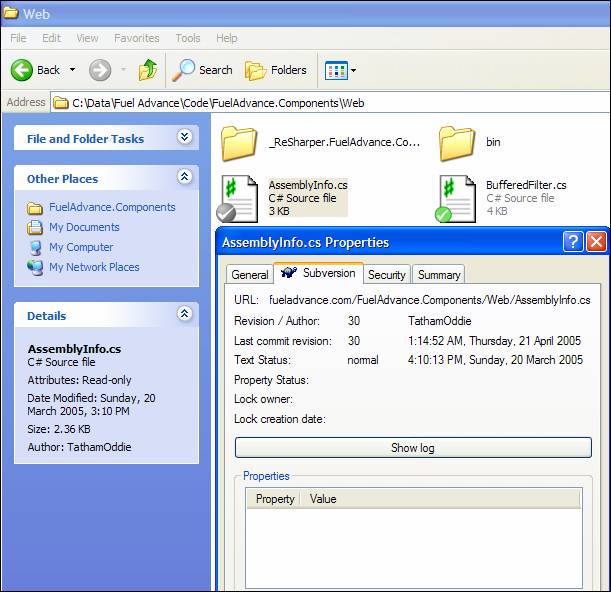
Task: Click the green Back arrow button
Action: [22, 70]
